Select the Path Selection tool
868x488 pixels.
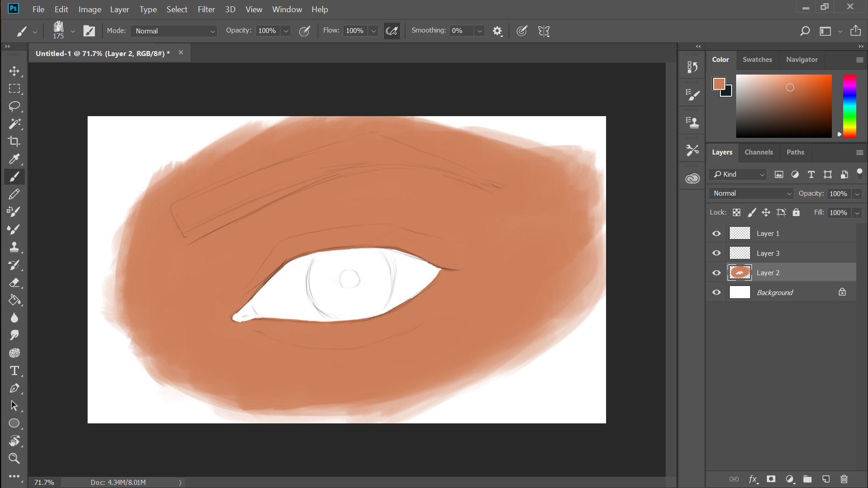pos(14,406)
